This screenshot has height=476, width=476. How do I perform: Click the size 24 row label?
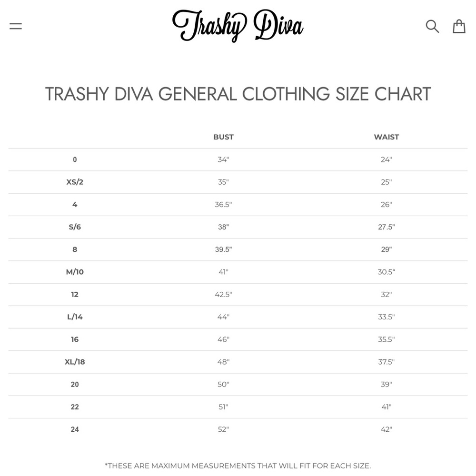(x=75, y=429)
